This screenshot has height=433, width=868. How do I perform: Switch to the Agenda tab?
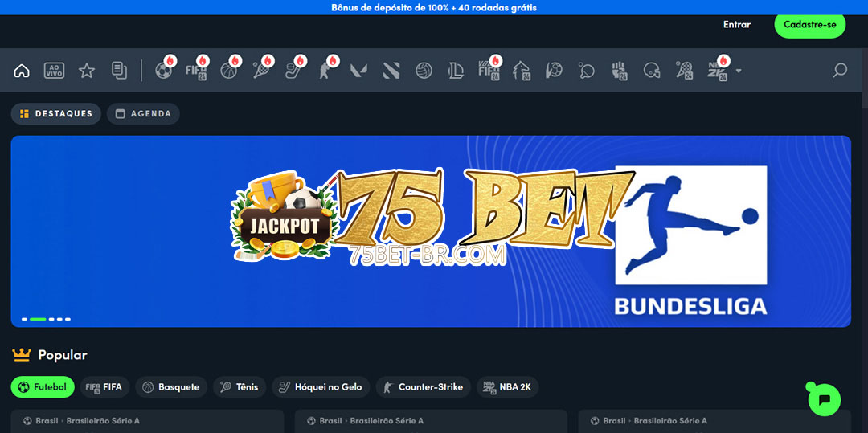[143, 114]
